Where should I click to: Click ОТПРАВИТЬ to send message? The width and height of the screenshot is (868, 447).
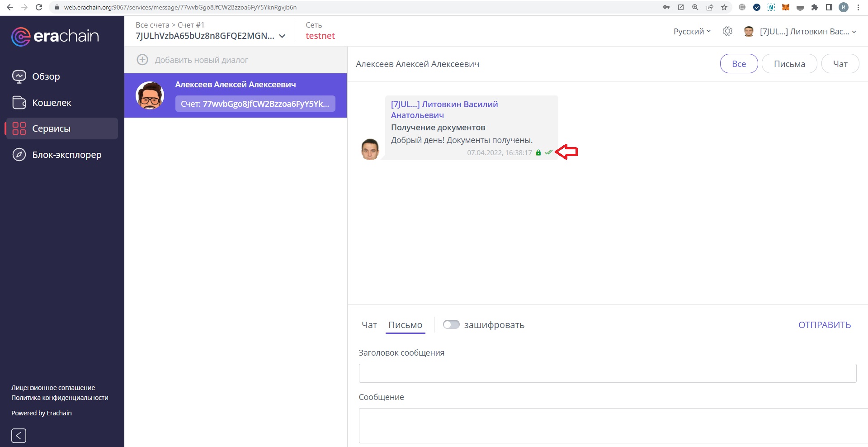(x=824, y=325)
